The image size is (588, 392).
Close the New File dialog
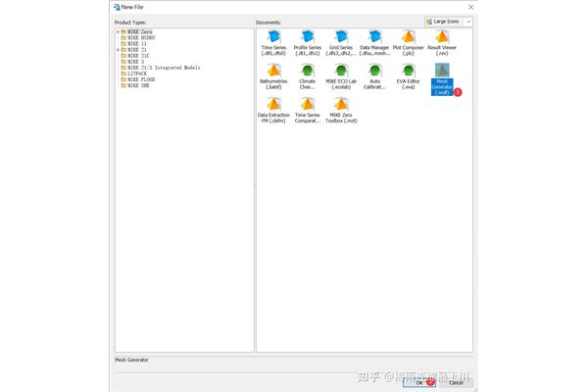coord(470,7)
